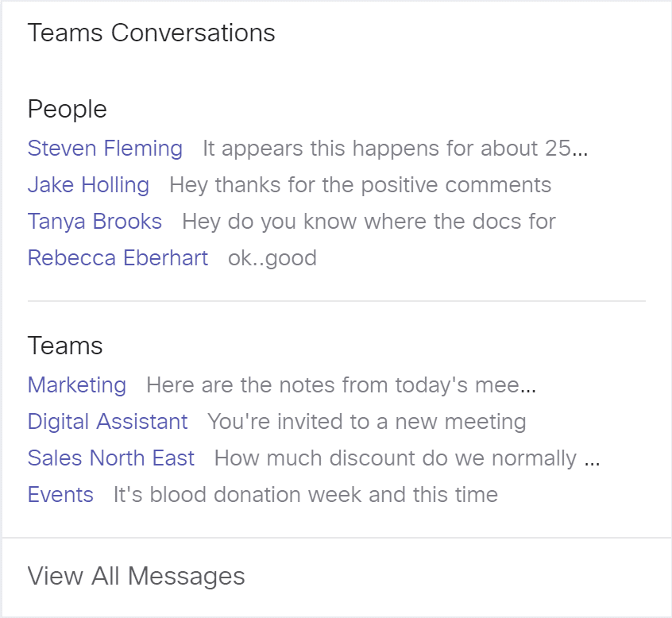Open the Events team link
This screenshot has height=618, width=672.
click(60, 495)
